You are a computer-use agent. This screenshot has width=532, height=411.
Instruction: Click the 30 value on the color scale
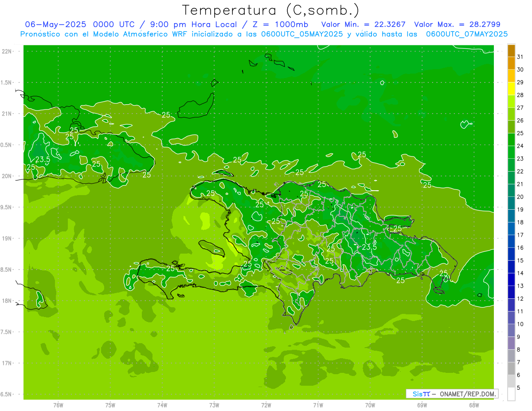tap(520, 70)
